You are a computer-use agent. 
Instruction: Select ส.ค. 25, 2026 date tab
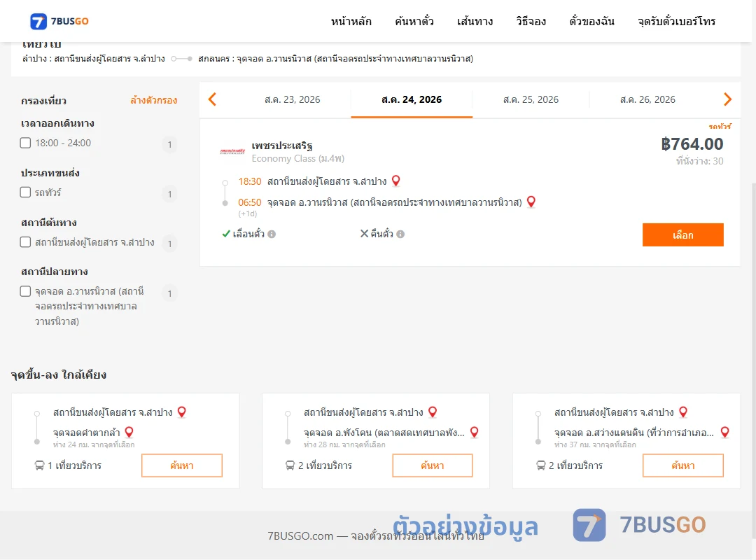(x=531, y=100)
